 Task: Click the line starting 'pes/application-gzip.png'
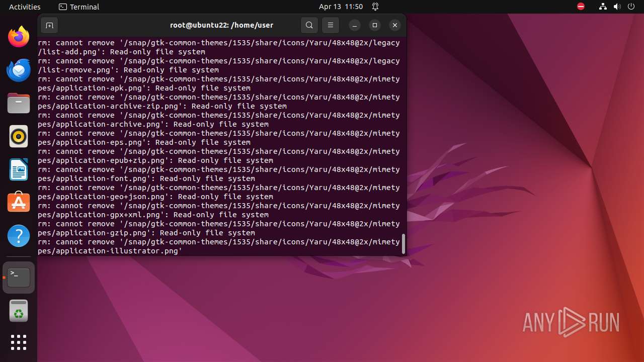click(146, 233)
